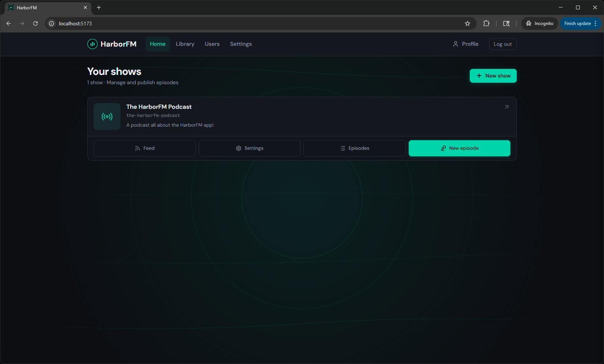Go forward in browser history
This screenshot has width=604, height=364.
pyautogui.click(x=22, y=23)
